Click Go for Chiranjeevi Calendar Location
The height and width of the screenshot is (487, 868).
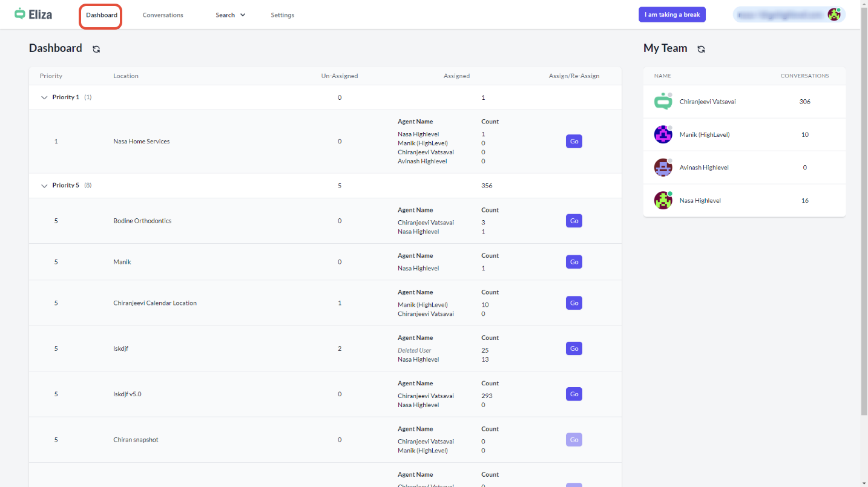[574, 303]
